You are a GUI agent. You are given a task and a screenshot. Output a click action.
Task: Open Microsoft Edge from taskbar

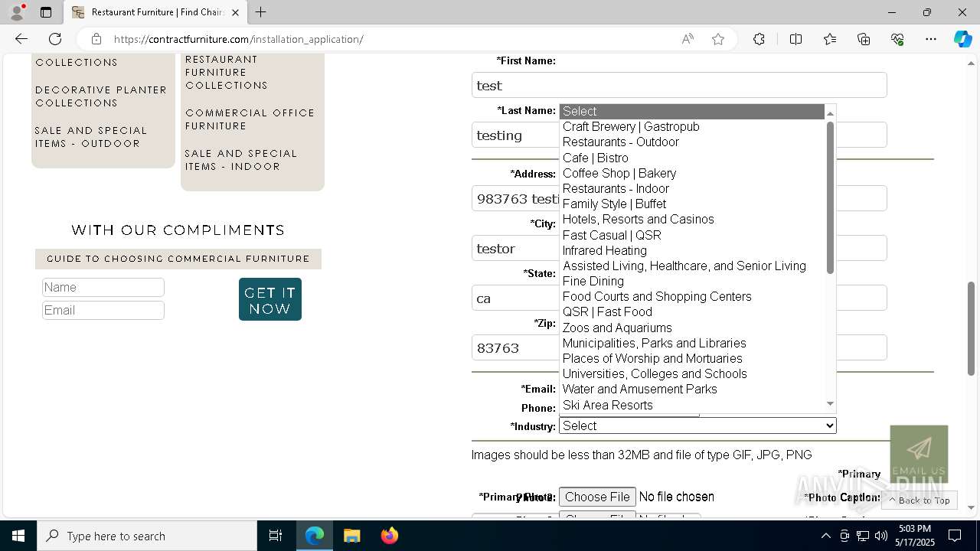coord(315,536)
